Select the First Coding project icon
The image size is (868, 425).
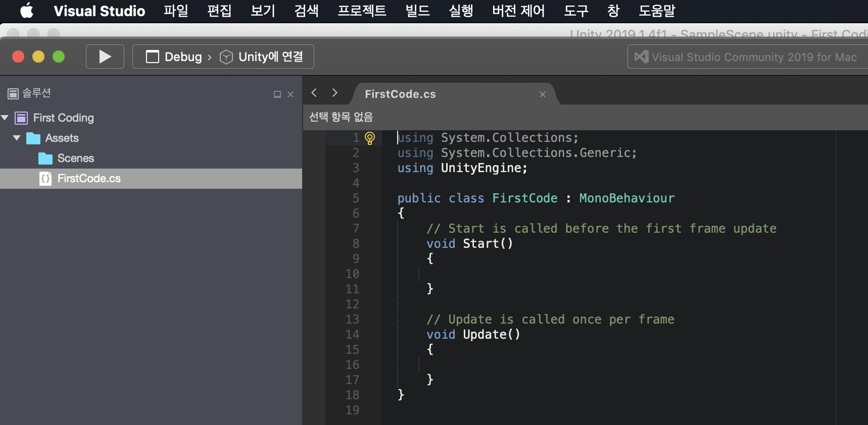(21, 118)
